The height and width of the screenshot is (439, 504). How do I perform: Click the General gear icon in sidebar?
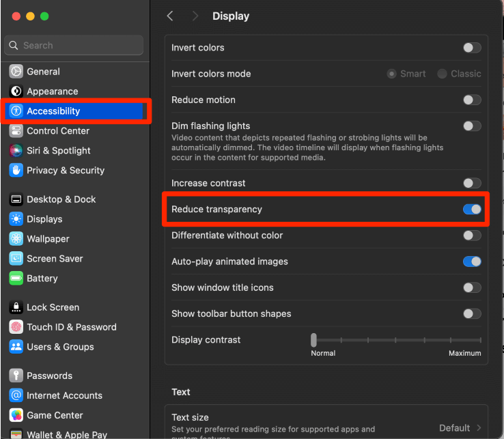pos(16,72)
